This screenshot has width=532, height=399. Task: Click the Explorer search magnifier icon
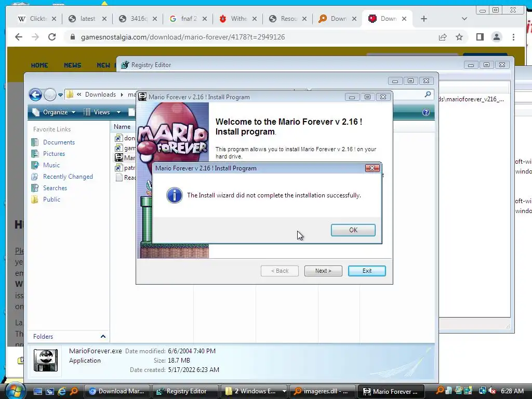click(428, 95)
